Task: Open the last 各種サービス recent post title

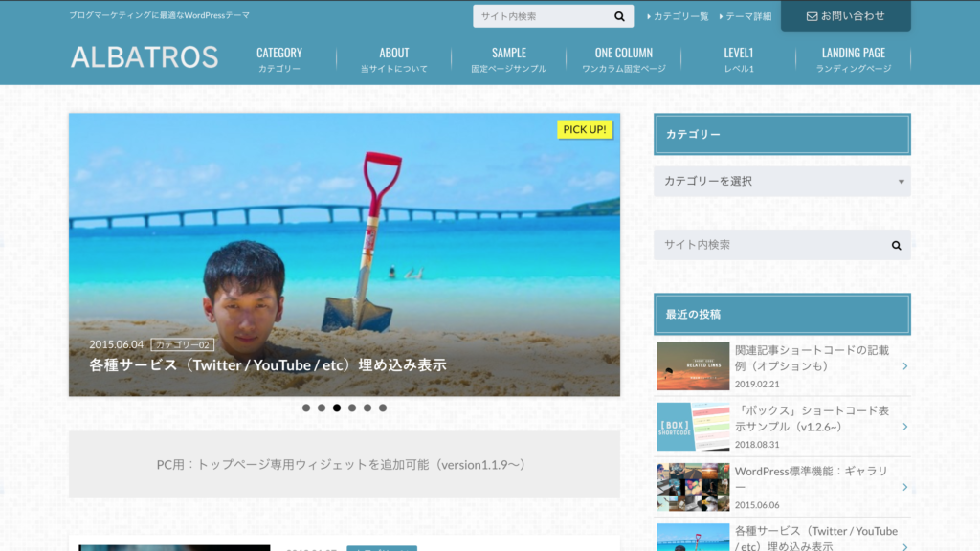Action: tap(816, 538)
